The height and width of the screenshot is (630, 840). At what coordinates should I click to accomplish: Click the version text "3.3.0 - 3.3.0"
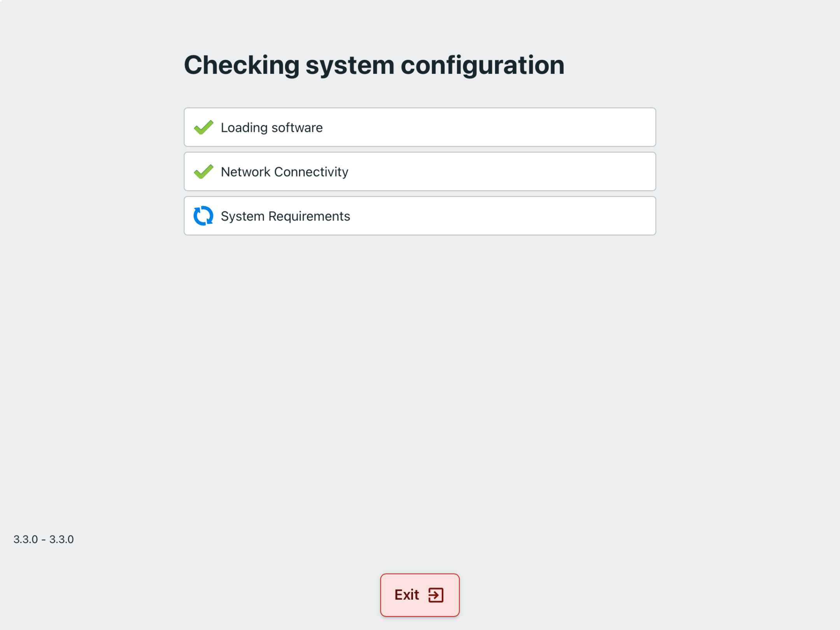[x=44, y=539]
